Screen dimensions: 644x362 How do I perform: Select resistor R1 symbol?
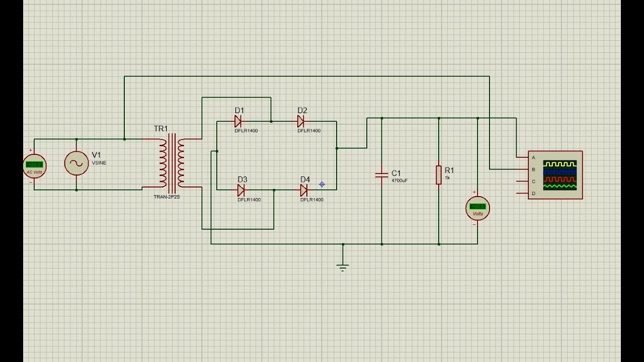click(x=439, y=174)
